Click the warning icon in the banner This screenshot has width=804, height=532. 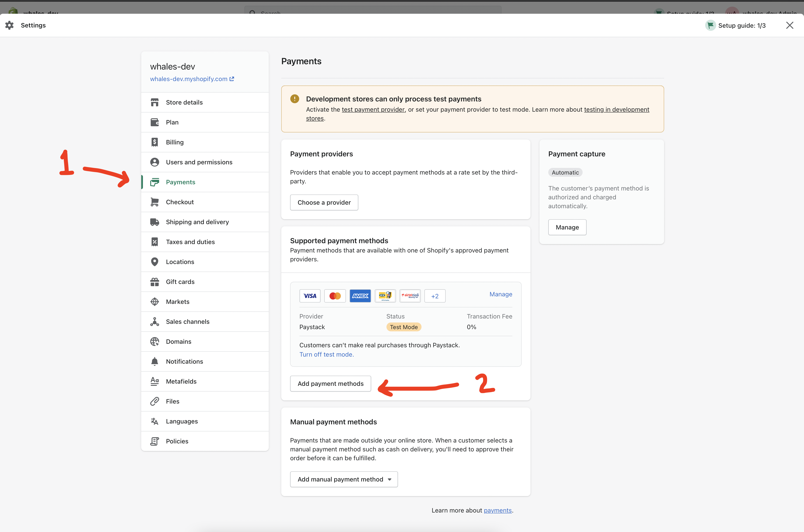click(295, 99)
